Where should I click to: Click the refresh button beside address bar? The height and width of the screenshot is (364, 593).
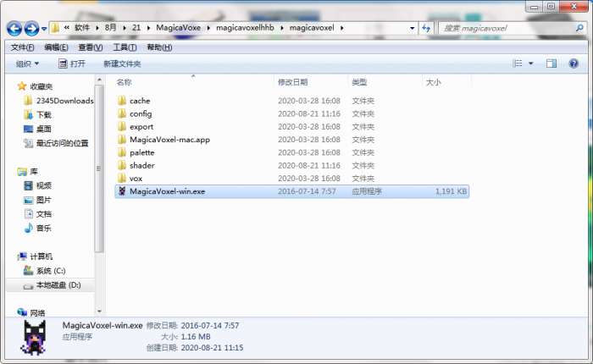tap(427, 28)
